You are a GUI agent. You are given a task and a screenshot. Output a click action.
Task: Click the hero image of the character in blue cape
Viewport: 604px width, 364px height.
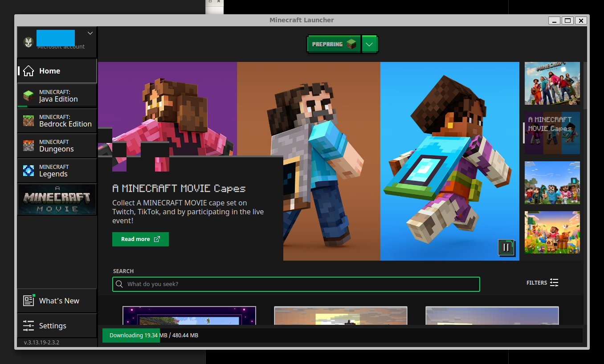(450, 161)
